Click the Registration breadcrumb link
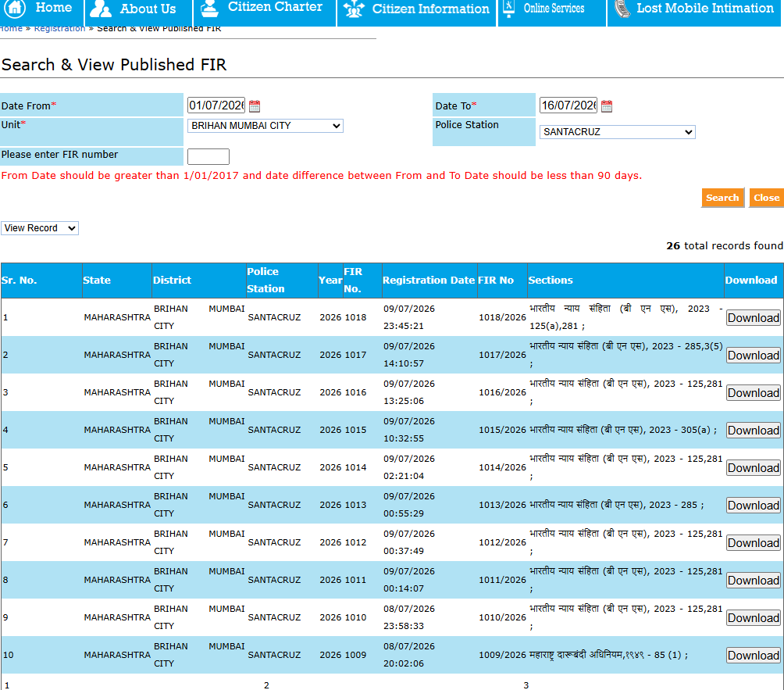The image size is (784, 690). [59, 28]
